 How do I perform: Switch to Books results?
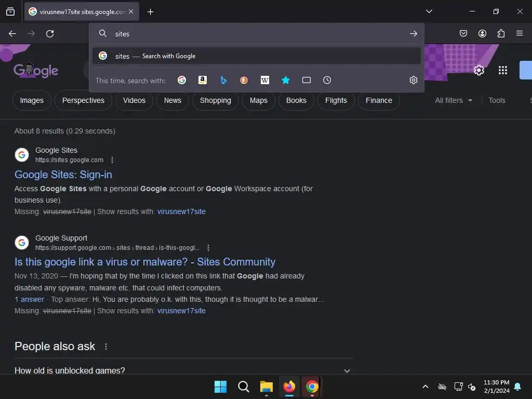click(x=296, y=100)
